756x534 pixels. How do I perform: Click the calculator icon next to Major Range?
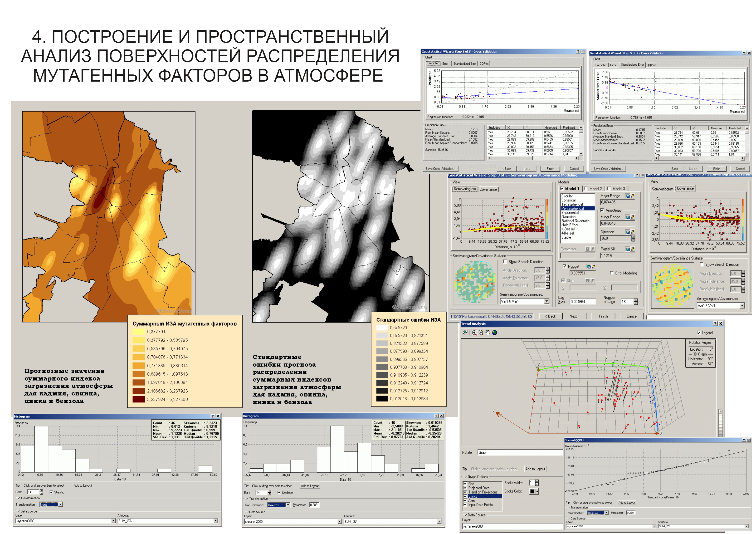[628, 196]
